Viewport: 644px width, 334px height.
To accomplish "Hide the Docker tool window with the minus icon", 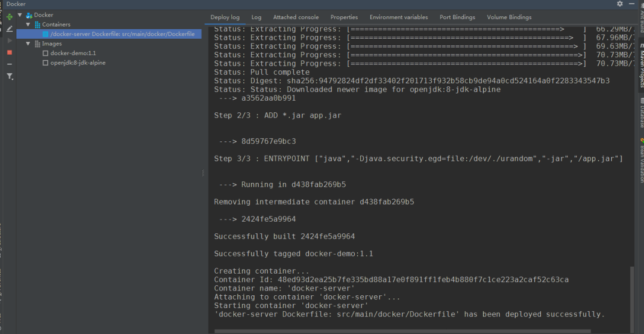I will point(631,4).
